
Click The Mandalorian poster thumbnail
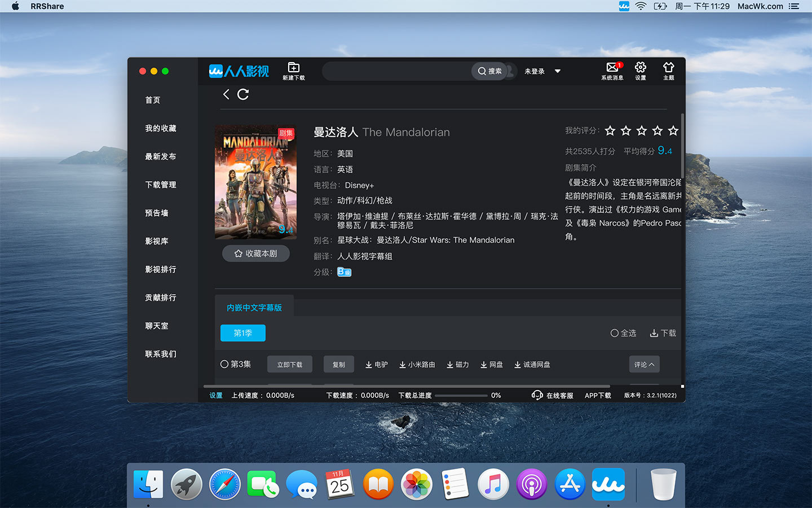click(x=255, y=182)
